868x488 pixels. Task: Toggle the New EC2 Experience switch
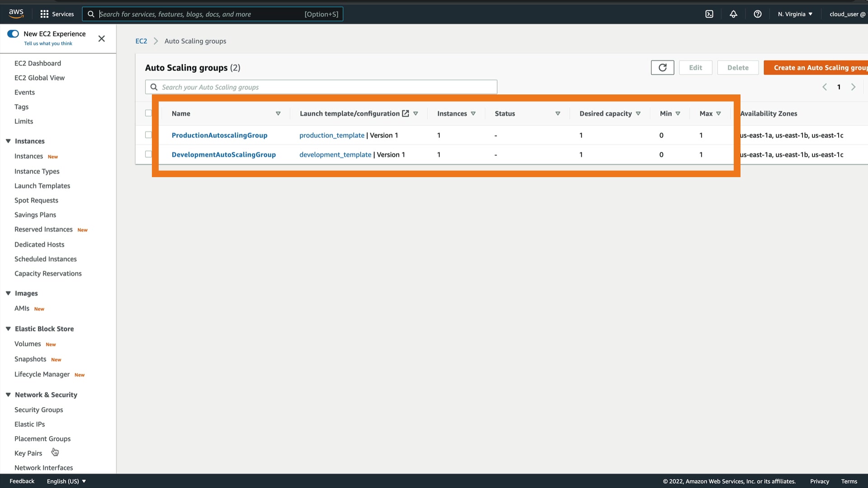pyautogui.click(x=13, y=34)
